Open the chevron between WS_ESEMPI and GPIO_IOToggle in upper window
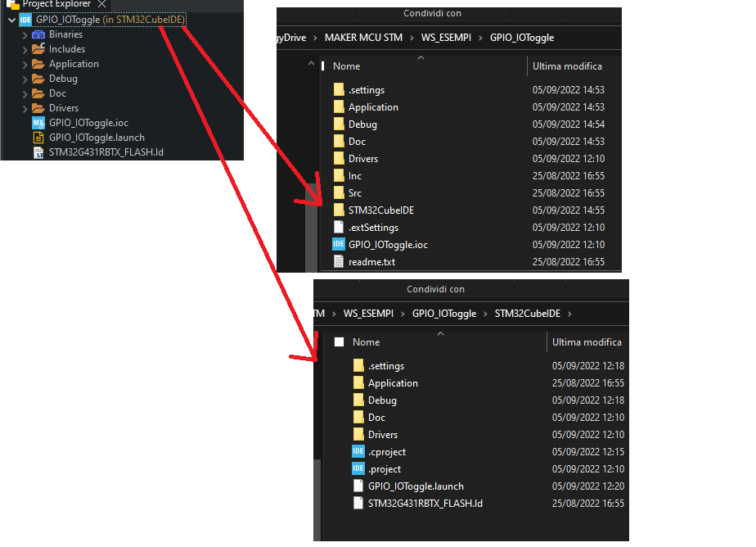 tap(480, 38)
